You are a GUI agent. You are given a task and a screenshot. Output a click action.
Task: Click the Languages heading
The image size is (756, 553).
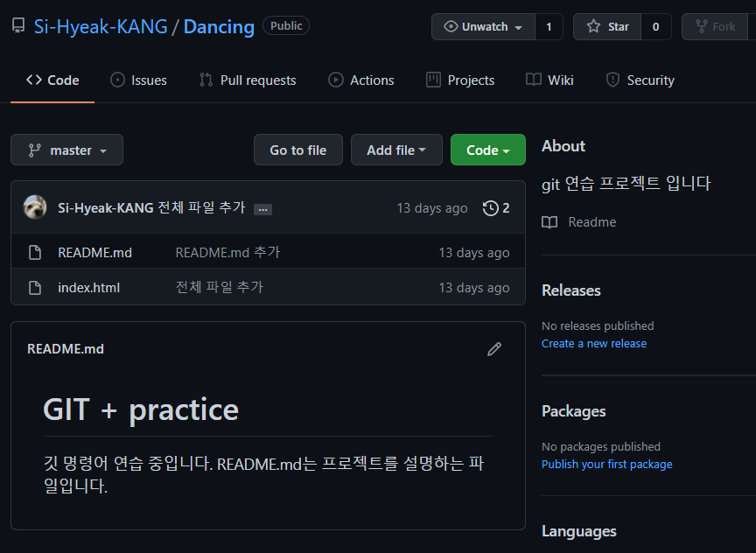(x=579, y=531)
